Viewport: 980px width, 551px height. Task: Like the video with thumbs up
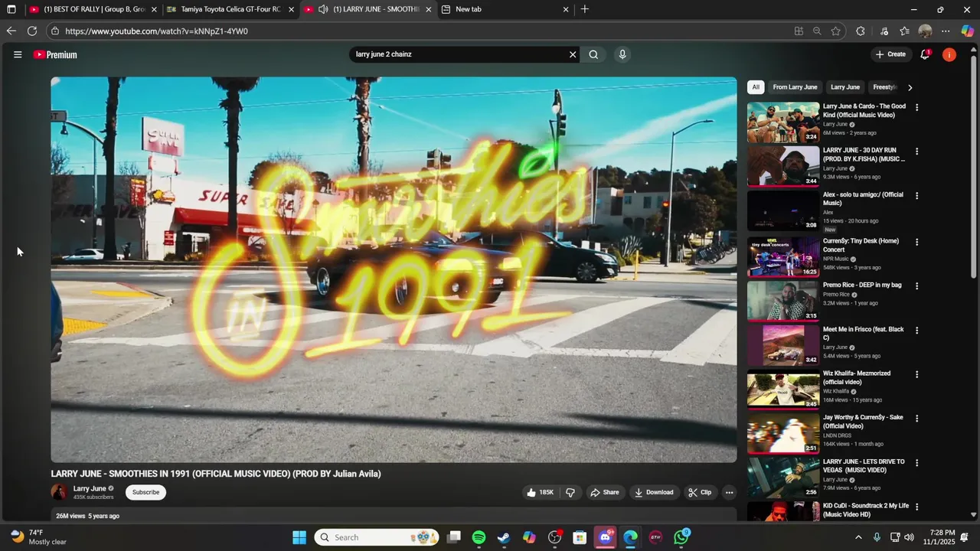point(541,492)
